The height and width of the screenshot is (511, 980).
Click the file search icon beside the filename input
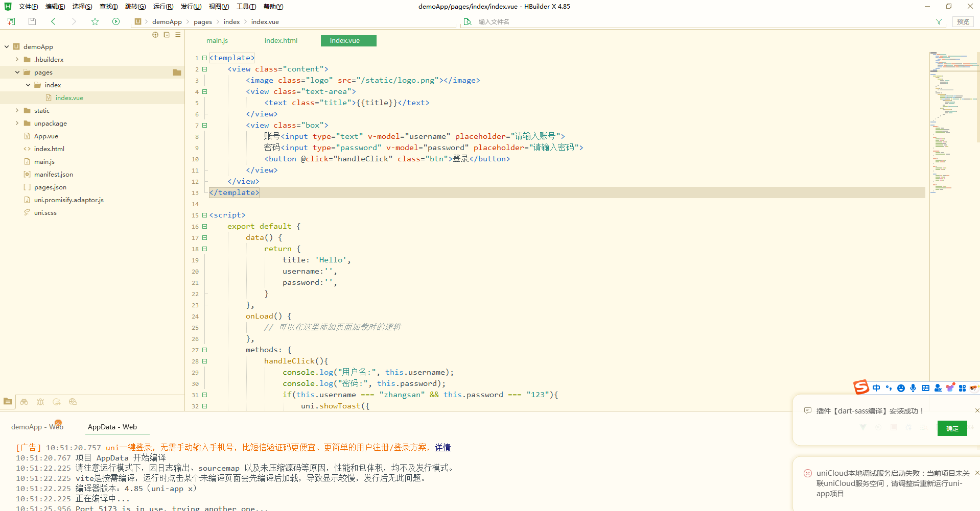(468, 21)
